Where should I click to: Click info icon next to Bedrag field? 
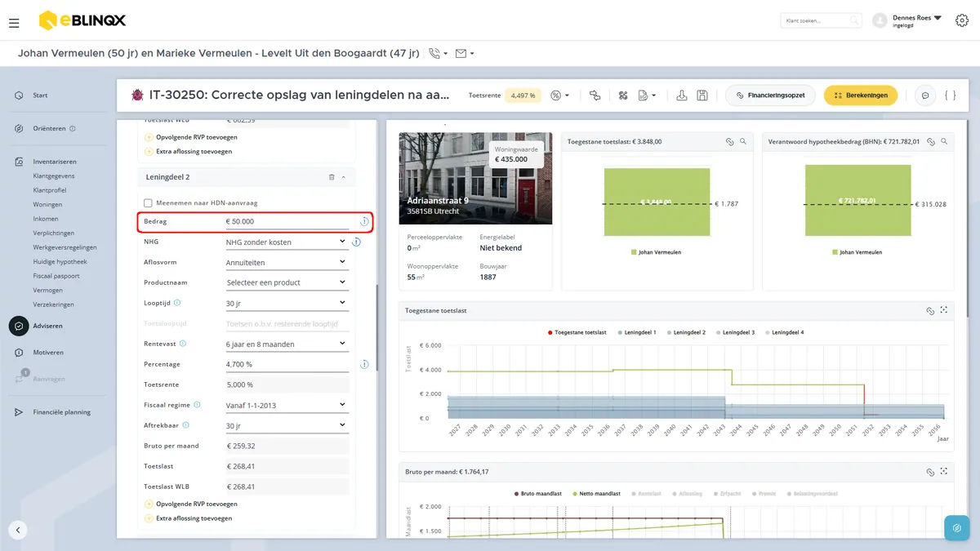364,221
